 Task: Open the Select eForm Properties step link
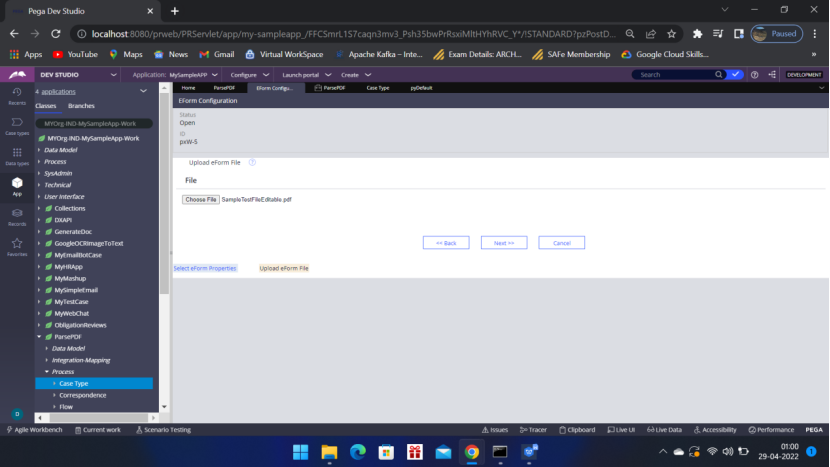[205, 268]
